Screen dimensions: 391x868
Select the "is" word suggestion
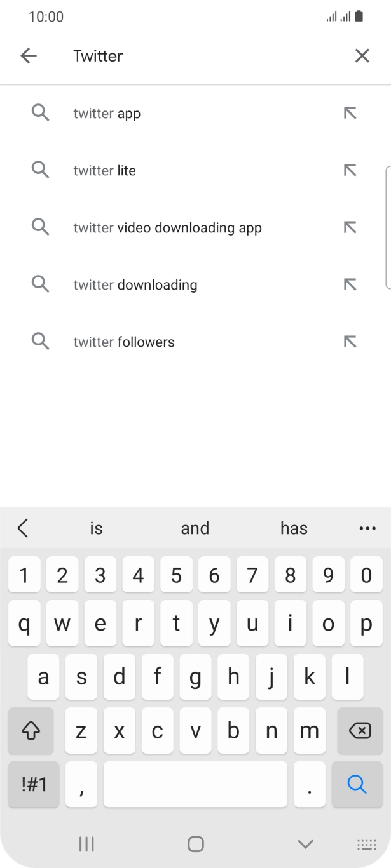point(96,528)
